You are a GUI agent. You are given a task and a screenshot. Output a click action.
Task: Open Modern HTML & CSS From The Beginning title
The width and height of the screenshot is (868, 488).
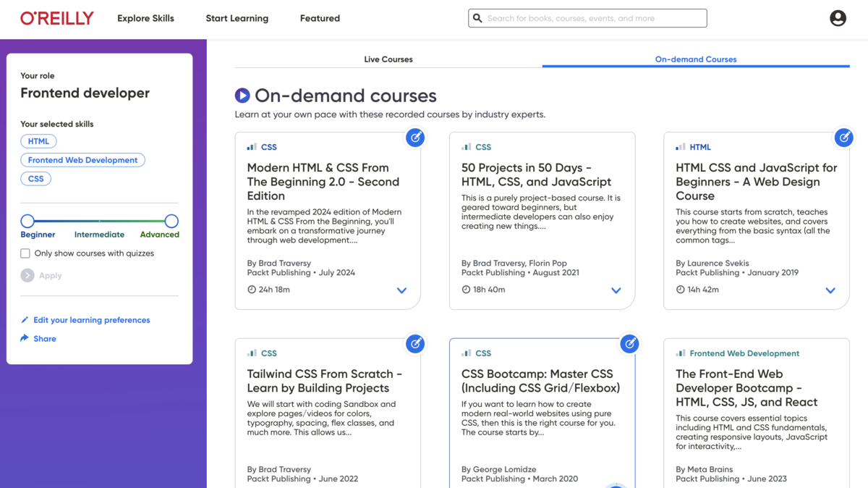pyautogui.click(x=323, y=182)
